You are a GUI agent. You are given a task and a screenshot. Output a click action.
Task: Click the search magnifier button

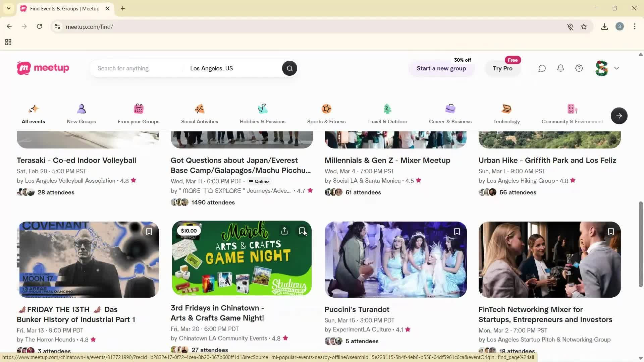tap(289, 68)
